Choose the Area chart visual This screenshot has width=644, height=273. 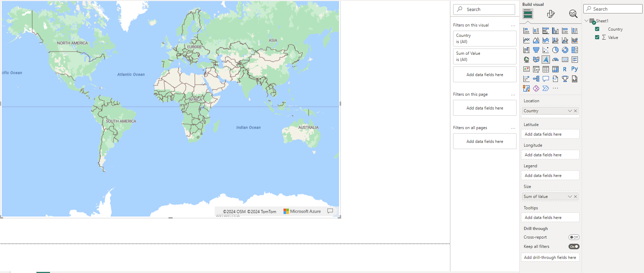pos(536,40)
